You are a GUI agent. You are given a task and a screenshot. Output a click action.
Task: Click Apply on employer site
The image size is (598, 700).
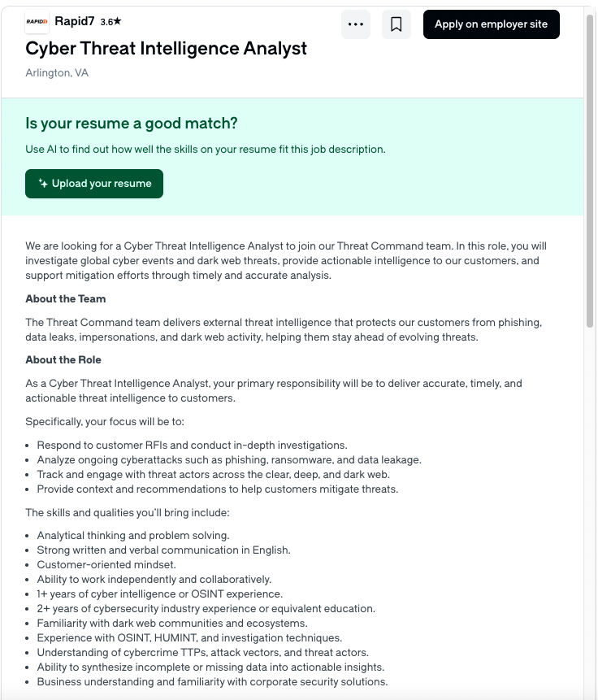[x=491, y=24]
